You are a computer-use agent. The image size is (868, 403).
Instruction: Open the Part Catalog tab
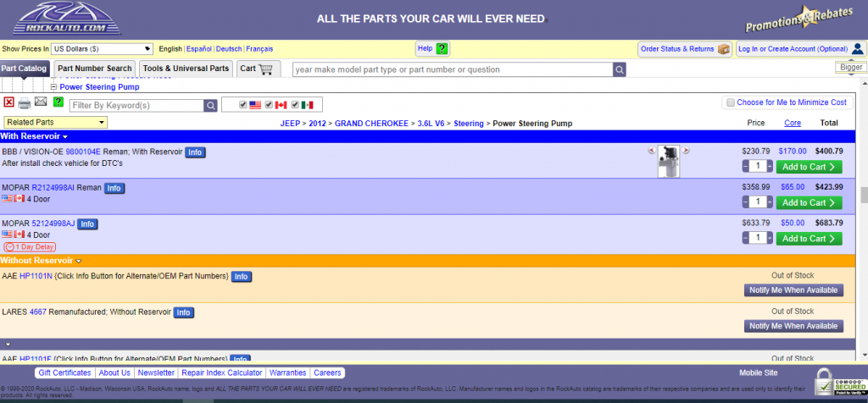point(24,69)
